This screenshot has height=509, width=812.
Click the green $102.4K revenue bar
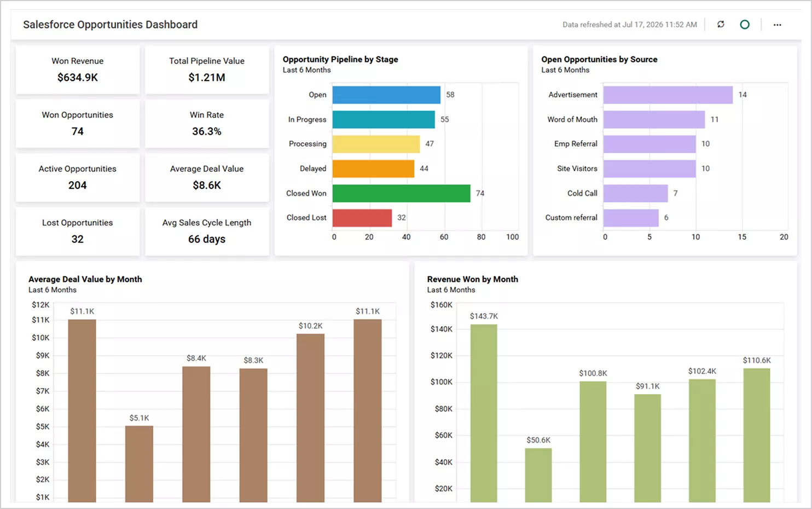click(x=702, y=441)
